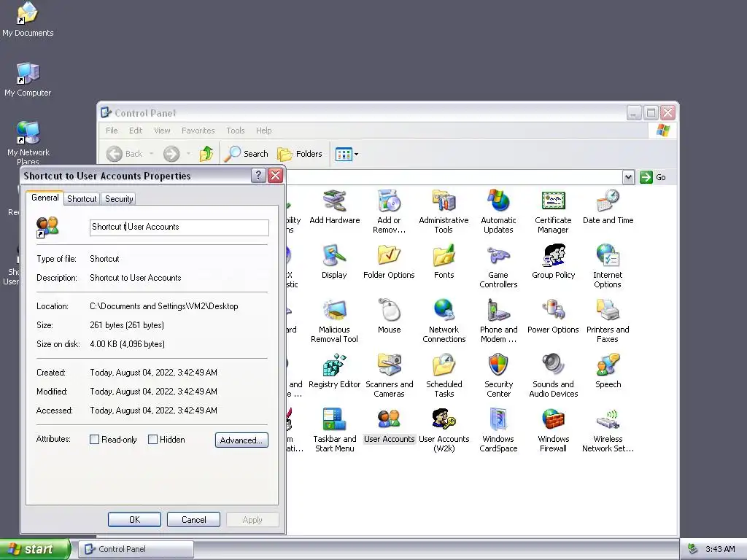Open Automatic Updates icon
The image size is (747, 560).
point(498,211)
